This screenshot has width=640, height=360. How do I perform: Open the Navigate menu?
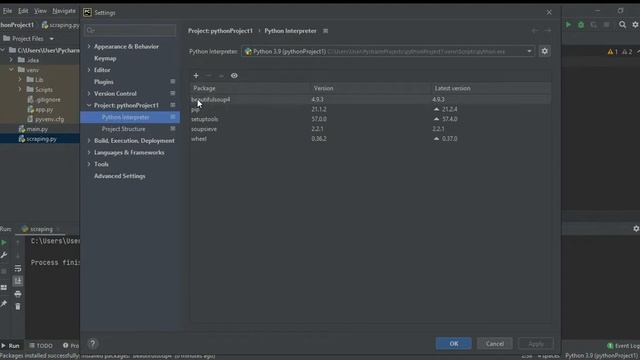(64, 11)
